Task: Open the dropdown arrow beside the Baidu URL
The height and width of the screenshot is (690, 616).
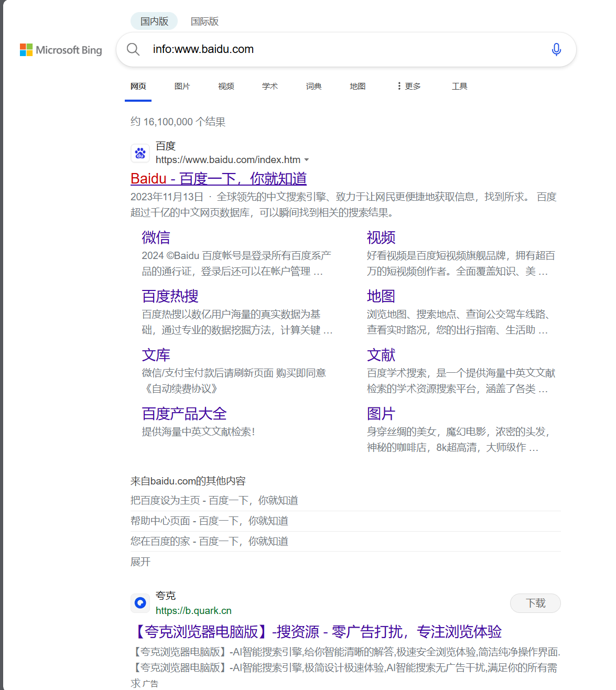Action: [307, 160]
